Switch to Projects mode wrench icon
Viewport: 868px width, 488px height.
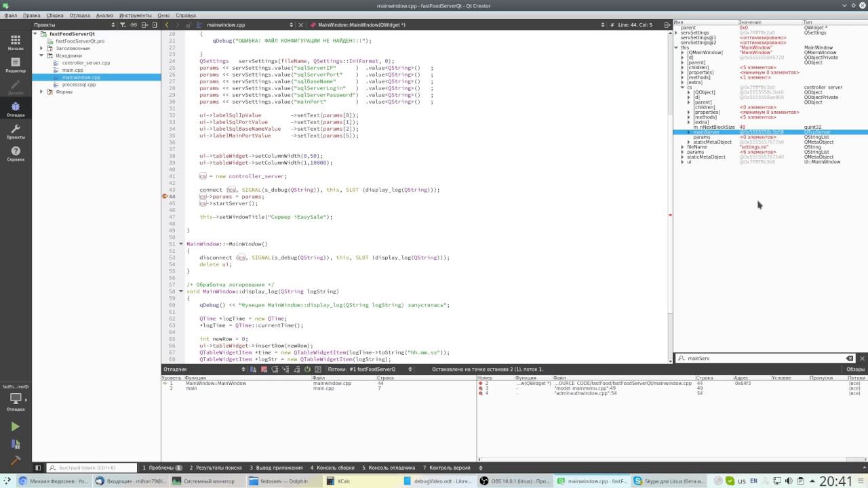click(15, 131)
